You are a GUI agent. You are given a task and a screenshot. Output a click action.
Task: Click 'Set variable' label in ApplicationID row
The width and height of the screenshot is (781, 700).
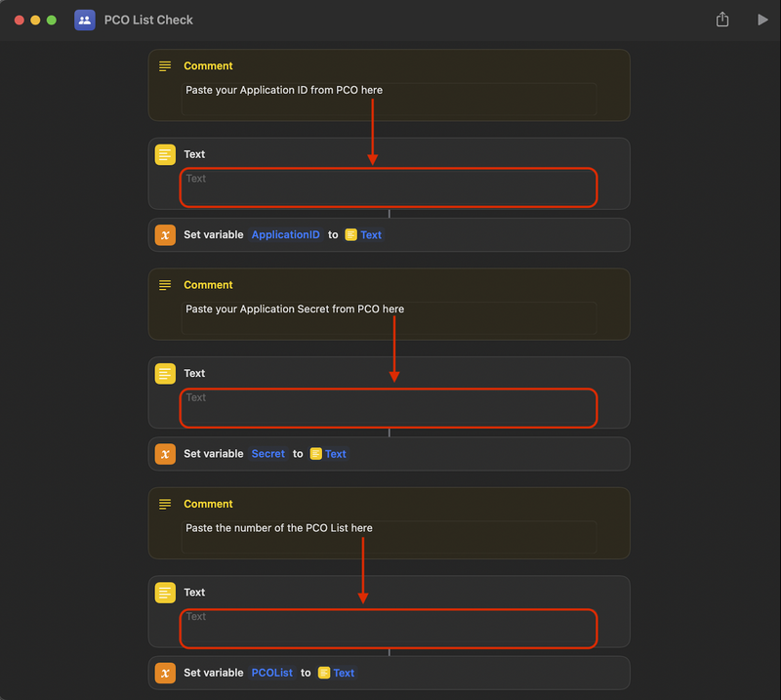coord(213,234)
